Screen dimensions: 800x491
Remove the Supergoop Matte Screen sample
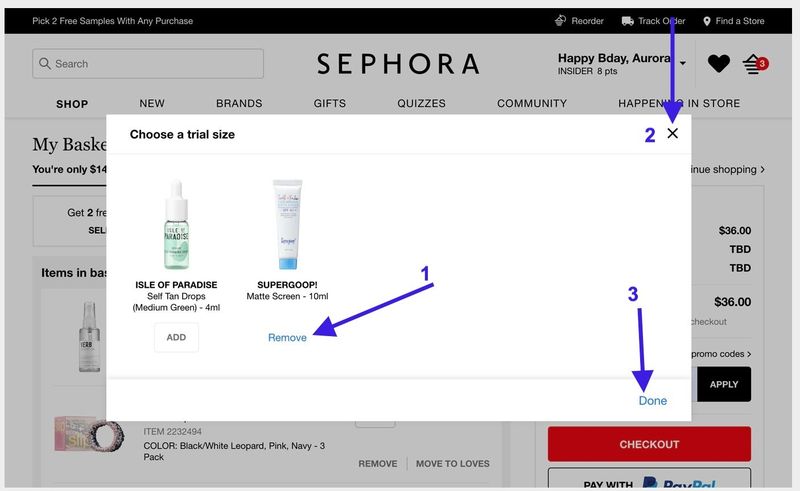tap(287, 337)
